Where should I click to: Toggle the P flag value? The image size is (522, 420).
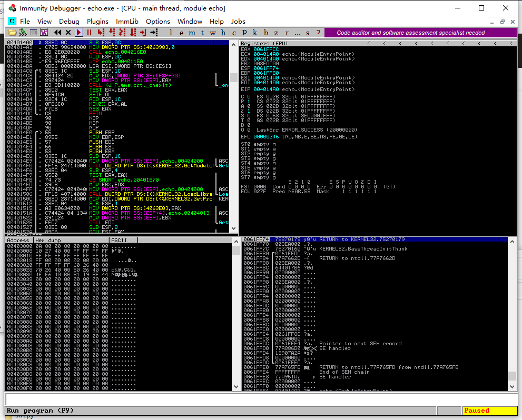click(x=249, y=102)
